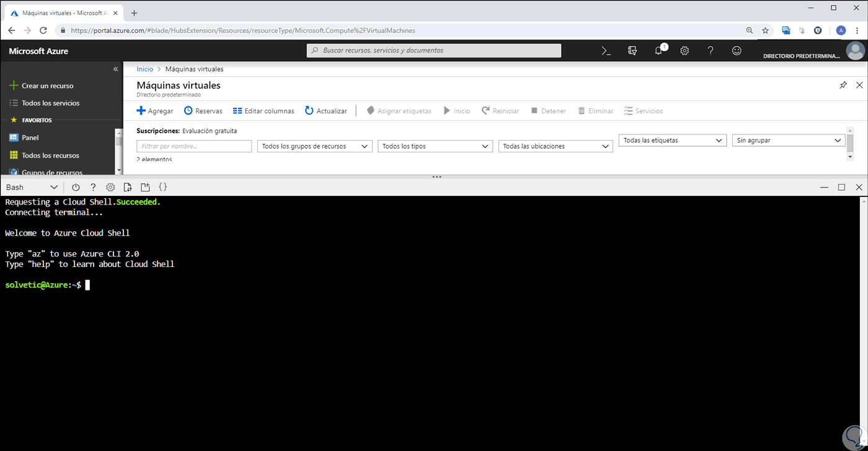Expand the Sin agrupar grouping dropdown
The image size is (868, 451).
[789, 141]
